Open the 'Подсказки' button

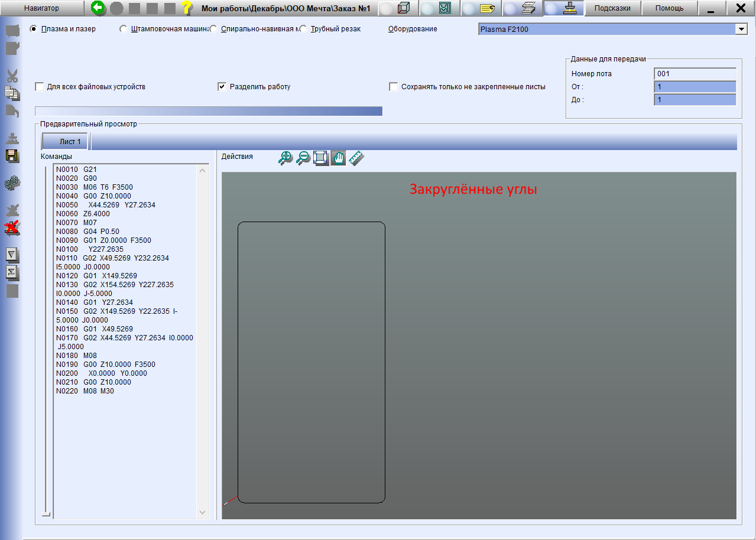pyautogui.click(x=612, y=8)
